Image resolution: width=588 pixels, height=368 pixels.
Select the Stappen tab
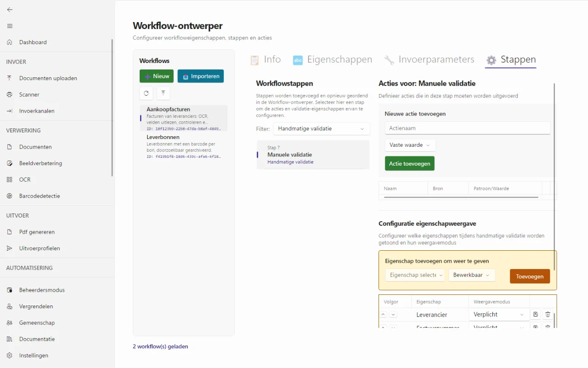511,60
